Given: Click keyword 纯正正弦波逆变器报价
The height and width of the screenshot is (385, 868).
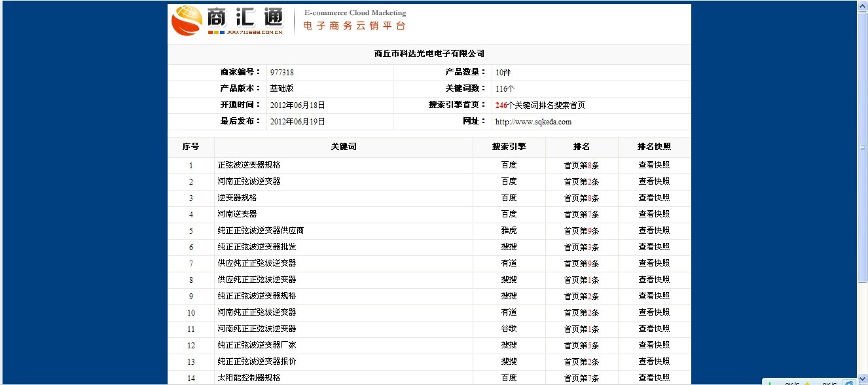Looking at the screenshot, I should click(x=257, y=361).
